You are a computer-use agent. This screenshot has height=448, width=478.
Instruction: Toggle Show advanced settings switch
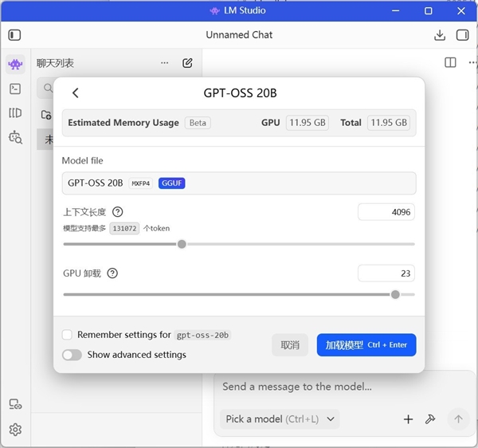(72, 355)
